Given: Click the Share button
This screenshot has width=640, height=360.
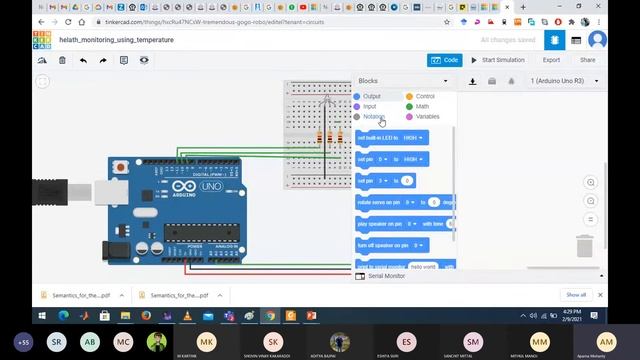Looking at the screenshot, I should [x=587, y=60].
